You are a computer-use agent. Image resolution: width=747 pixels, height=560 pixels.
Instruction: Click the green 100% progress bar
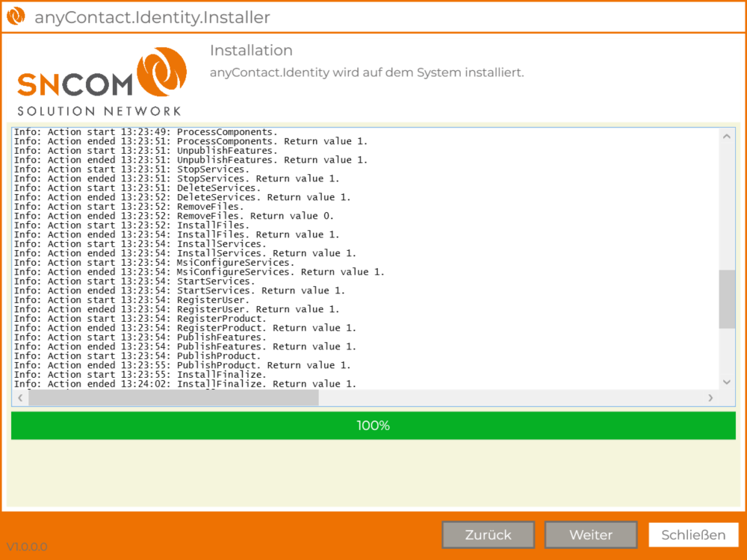point(373,426)
